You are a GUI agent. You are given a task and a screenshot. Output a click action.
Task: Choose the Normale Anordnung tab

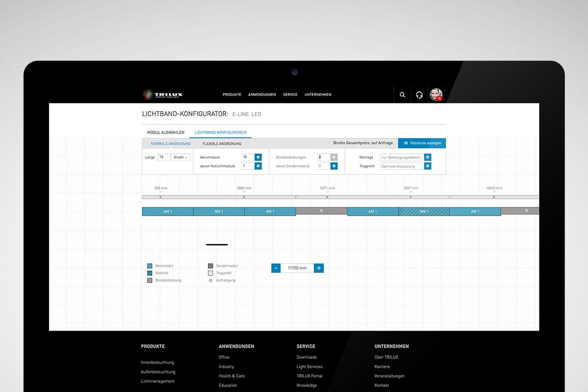point(171,144)
